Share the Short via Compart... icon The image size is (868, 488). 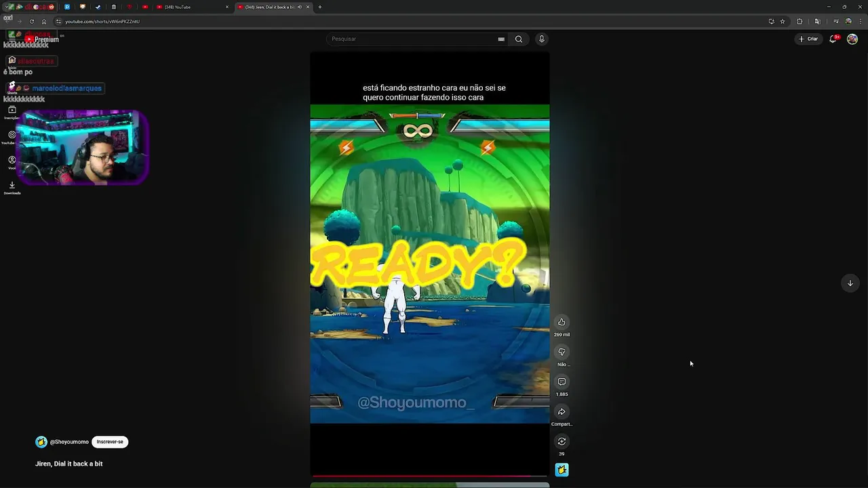(561, 411)
